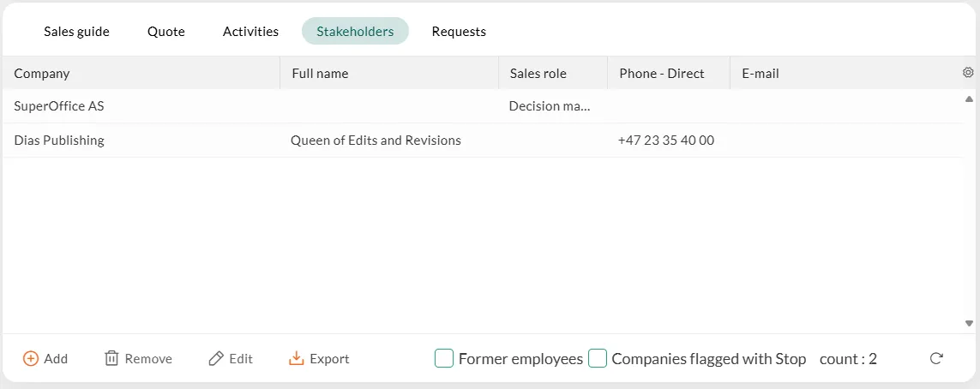Toggle Companies flagged with Stop checkbox

tap(598, 359)
